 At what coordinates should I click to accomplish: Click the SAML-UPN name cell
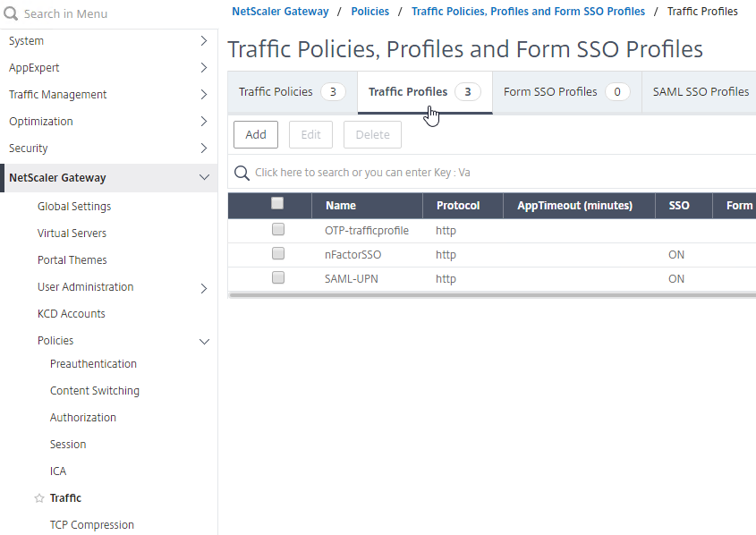click(352, 279)
